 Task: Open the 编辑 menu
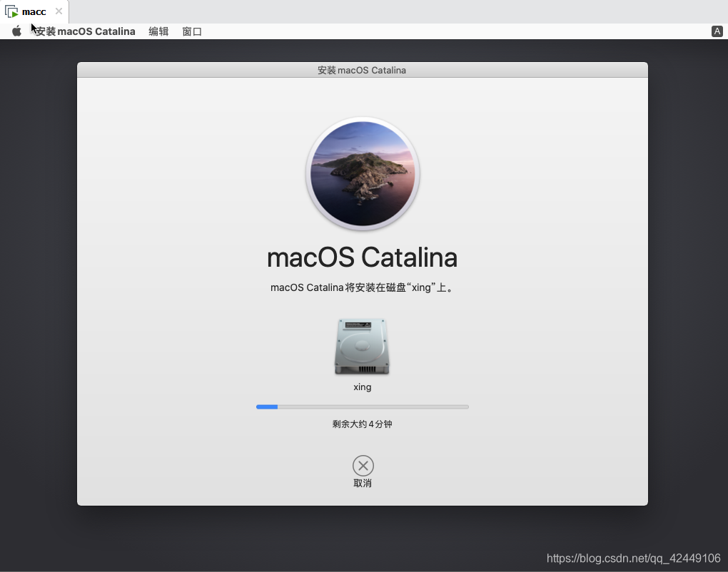[158, 31]
